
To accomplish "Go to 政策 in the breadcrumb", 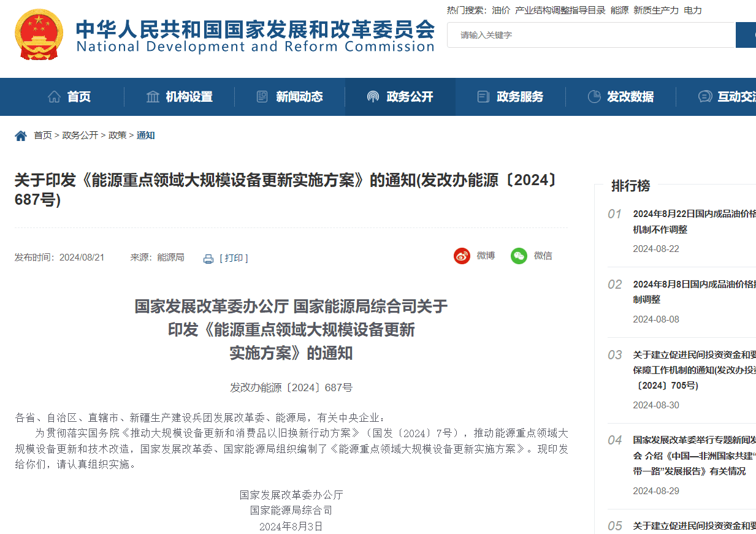I will (x=117, y=135).
